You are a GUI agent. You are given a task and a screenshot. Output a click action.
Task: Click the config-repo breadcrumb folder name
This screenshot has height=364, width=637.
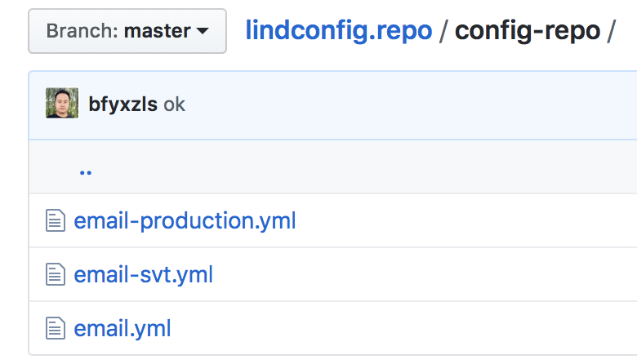[x=526, y=31]
